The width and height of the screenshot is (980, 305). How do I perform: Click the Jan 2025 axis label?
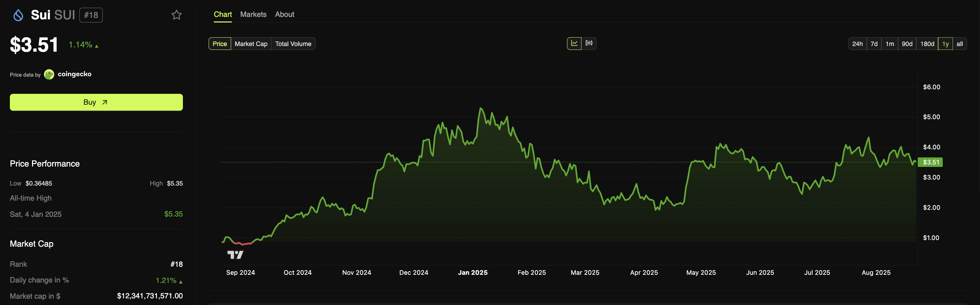472,272
